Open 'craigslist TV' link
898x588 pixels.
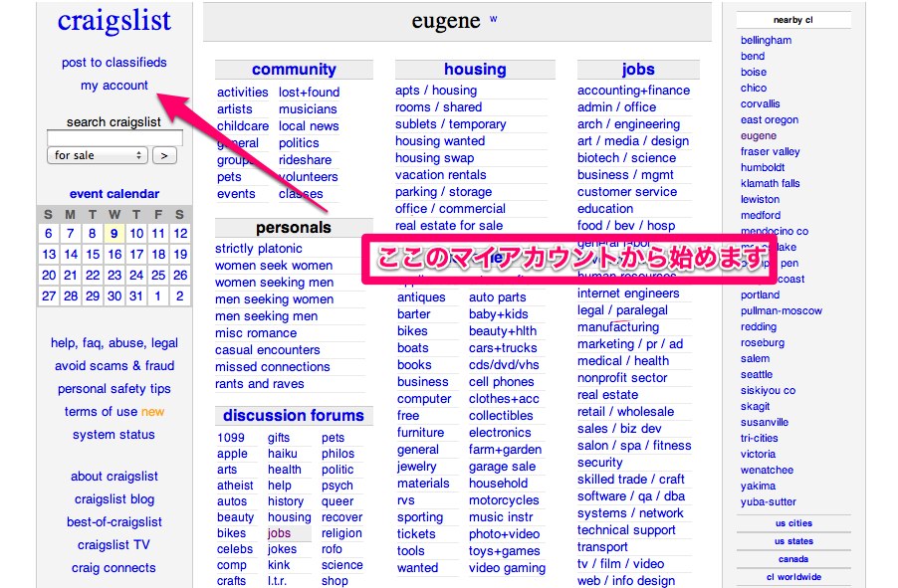[113, 545]
